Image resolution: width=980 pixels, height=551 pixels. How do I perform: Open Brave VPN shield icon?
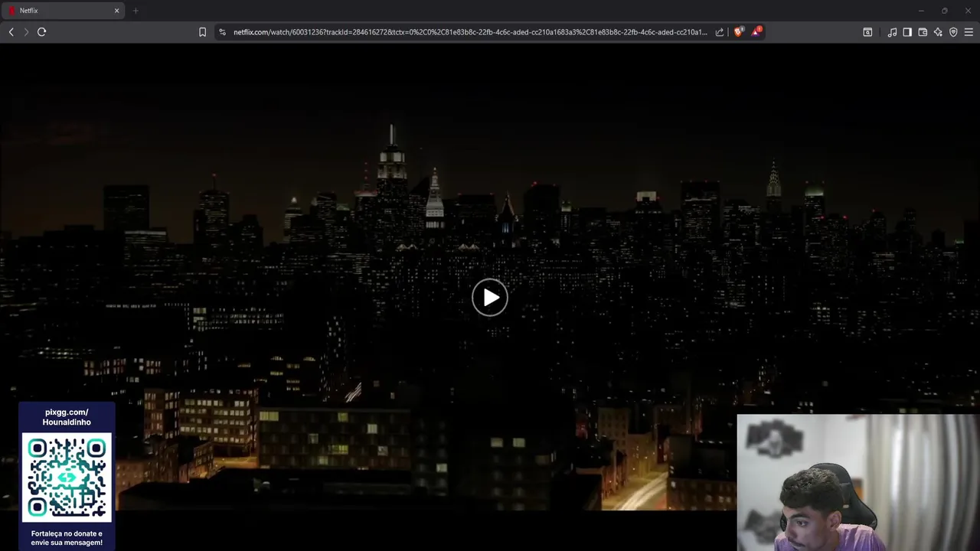point(953,32)
